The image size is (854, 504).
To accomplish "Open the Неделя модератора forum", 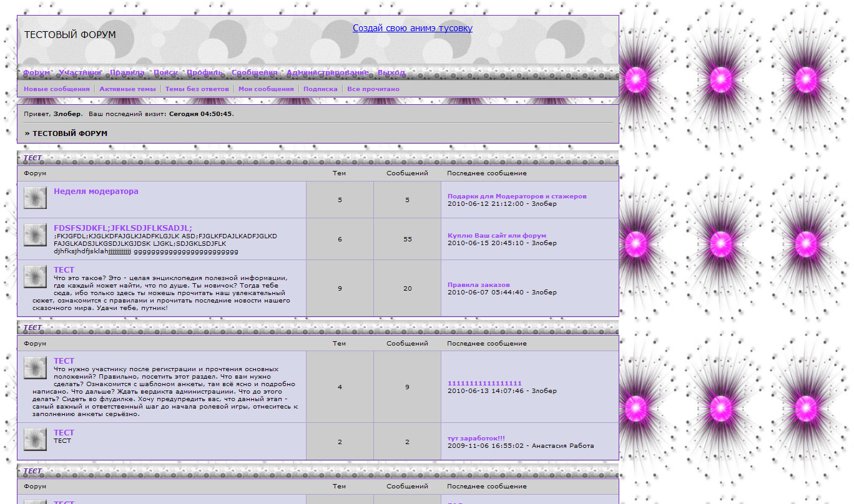I will tap(96, 191).
